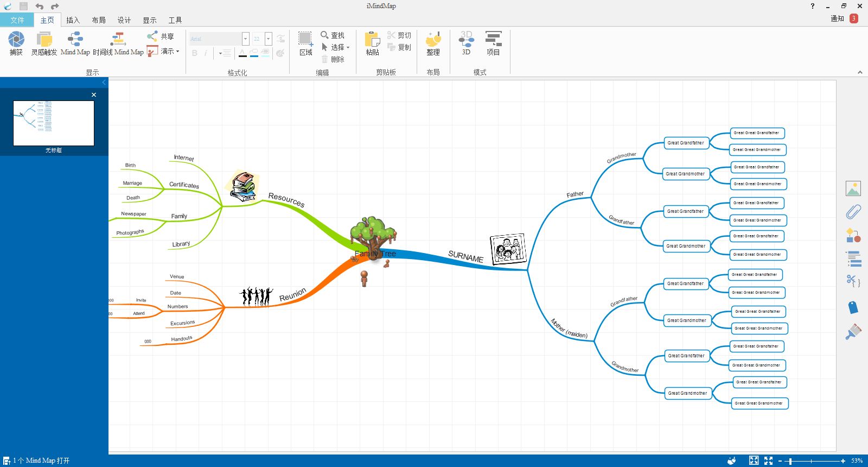Click the 剪切 cut button

(399, 35)
